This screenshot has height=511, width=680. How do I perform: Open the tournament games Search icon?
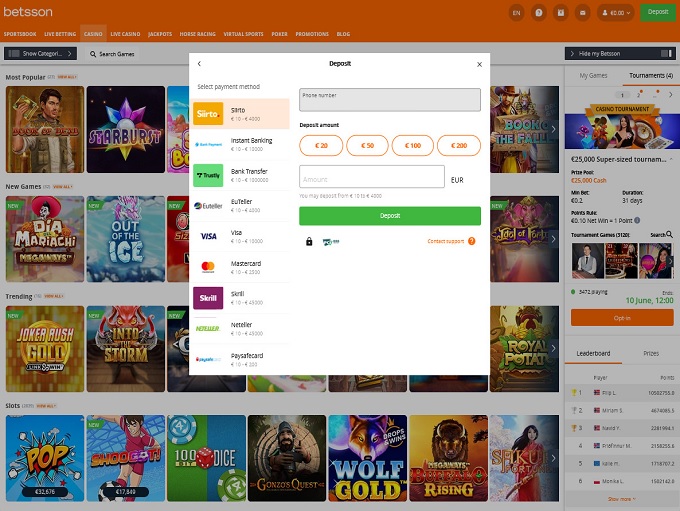click(x=669, y=235)
